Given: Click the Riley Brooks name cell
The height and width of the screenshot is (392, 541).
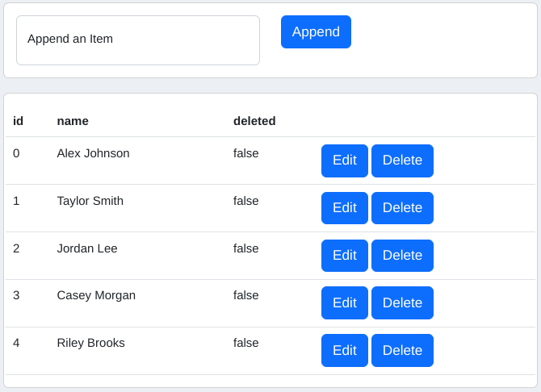Looking at the screenshot, I should 90,343.
